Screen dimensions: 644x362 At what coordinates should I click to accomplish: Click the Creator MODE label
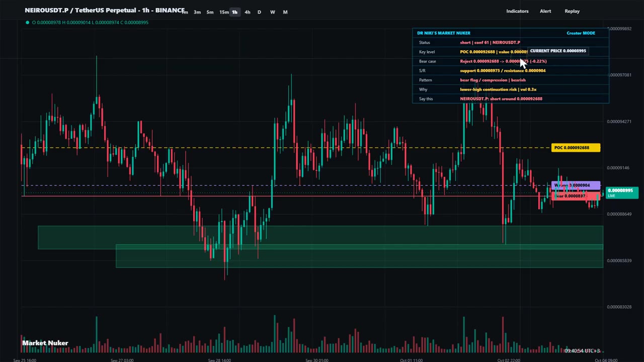coord(581,33)
